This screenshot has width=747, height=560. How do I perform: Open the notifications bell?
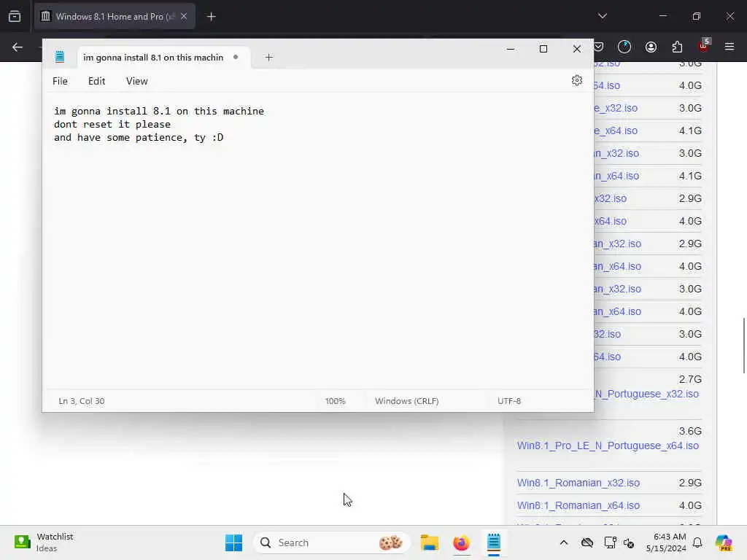[x=697, y=542]
